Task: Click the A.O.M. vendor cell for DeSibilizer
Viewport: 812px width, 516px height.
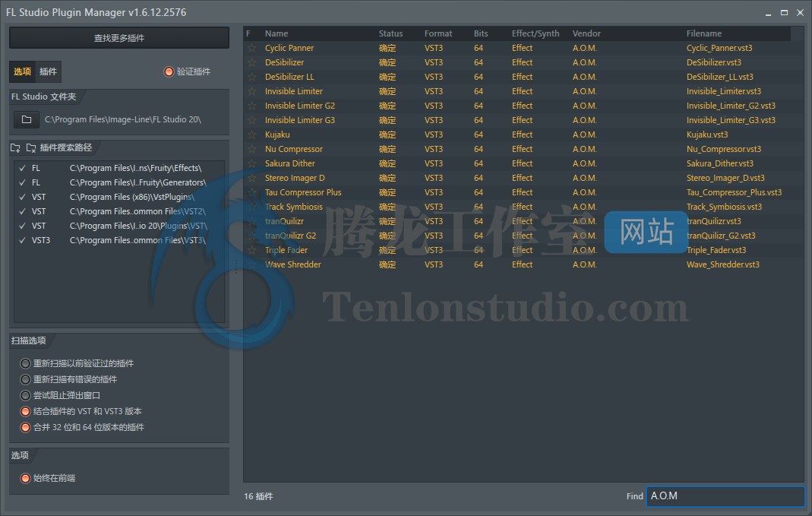Action: (x=585, y=62)
